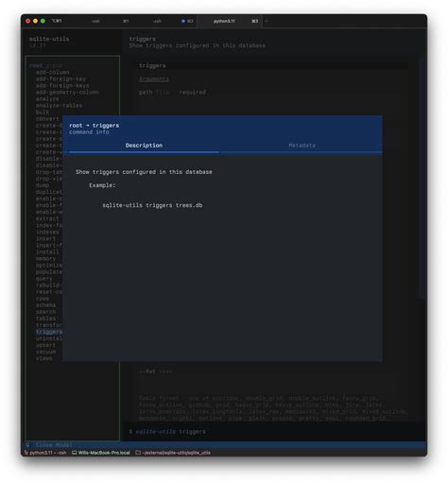The width and height of the screenshot is (448, 484).
Task: Click the sqlite-utils triggers trees.db example
Action: pos(152,205)
